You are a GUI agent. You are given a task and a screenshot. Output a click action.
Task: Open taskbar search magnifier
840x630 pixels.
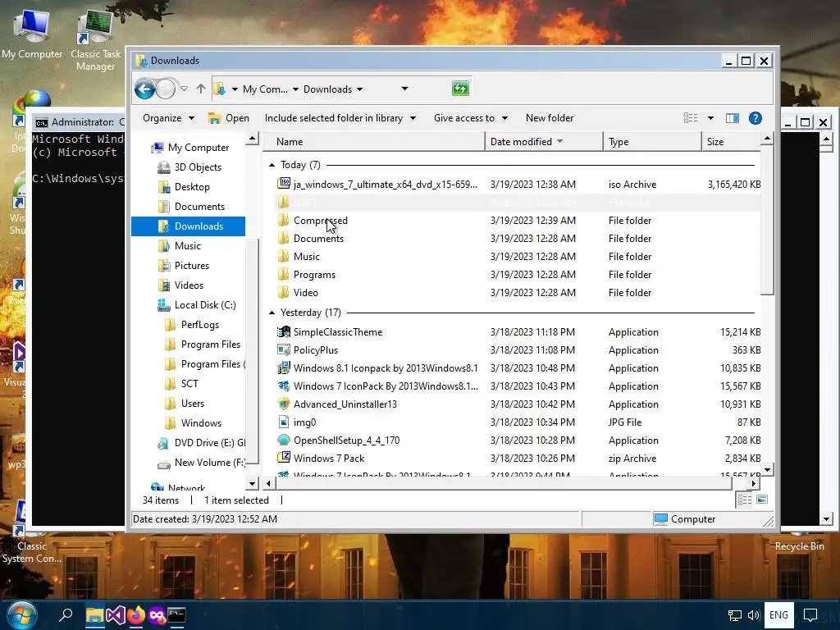[66, 615]
